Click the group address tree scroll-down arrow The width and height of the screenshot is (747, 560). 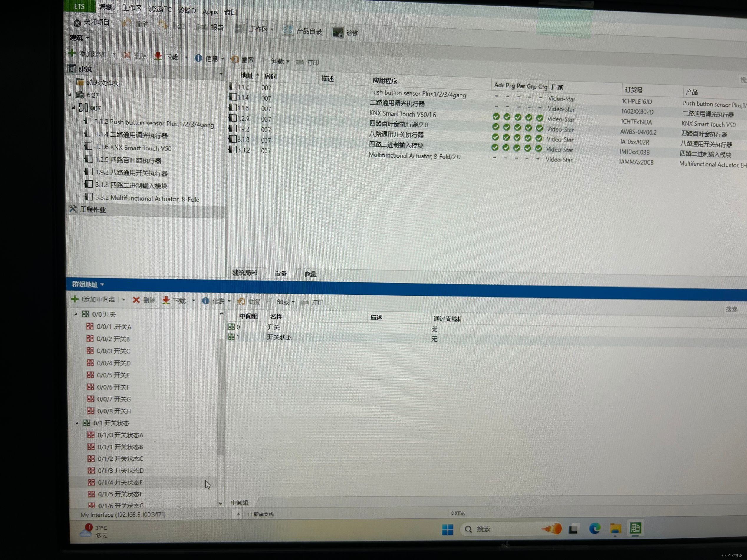point(221,503)
